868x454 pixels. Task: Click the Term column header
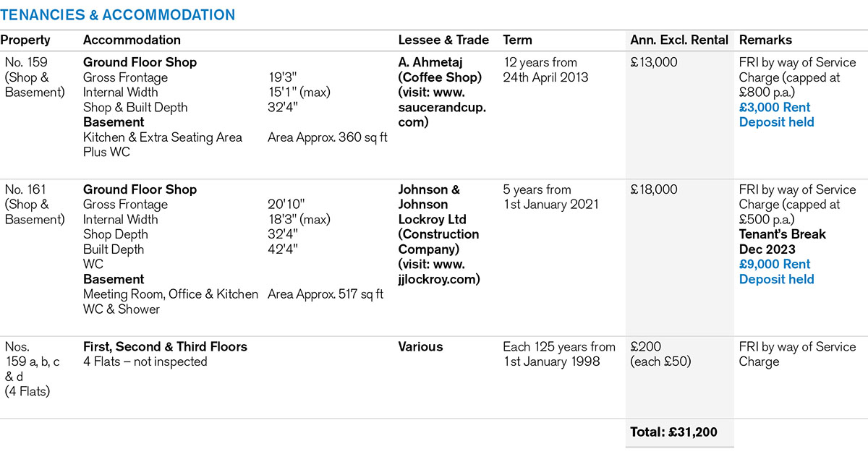(517, 40)
